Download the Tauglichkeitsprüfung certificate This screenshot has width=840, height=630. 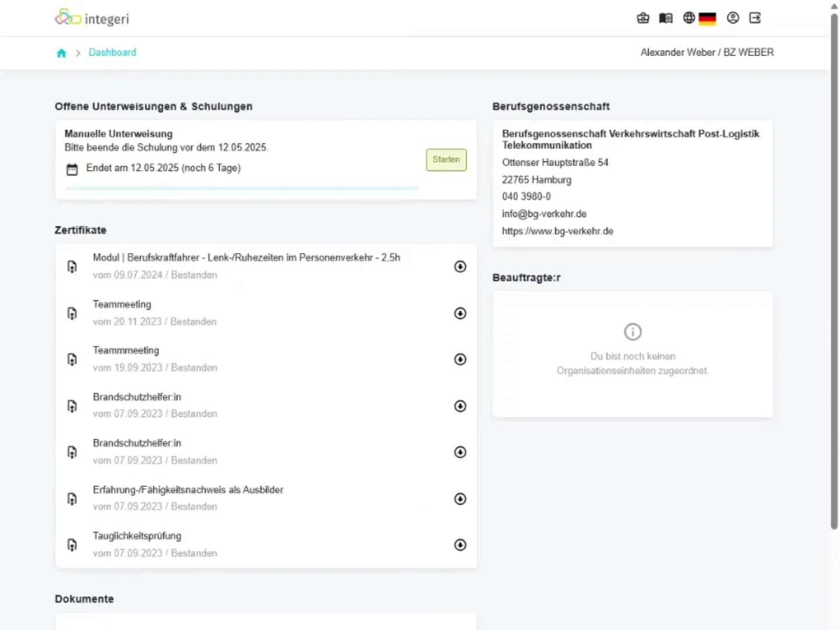(x=460, y=545)
